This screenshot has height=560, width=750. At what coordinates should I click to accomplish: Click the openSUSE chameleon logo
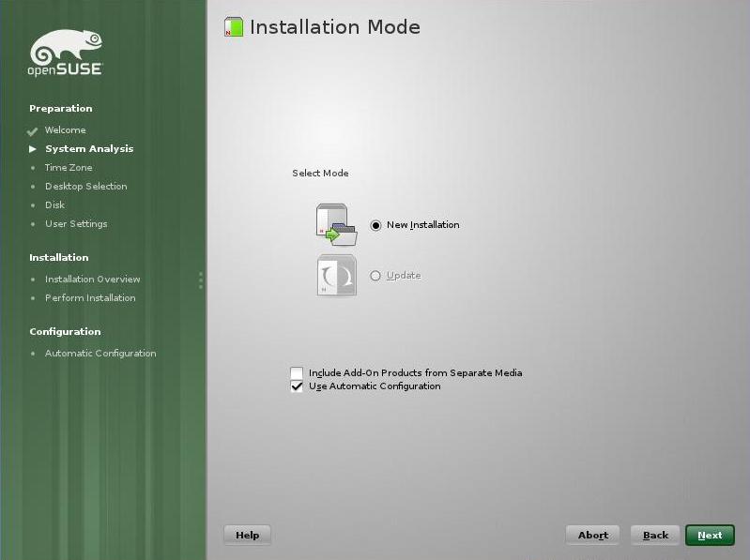(x=66, y=53)
